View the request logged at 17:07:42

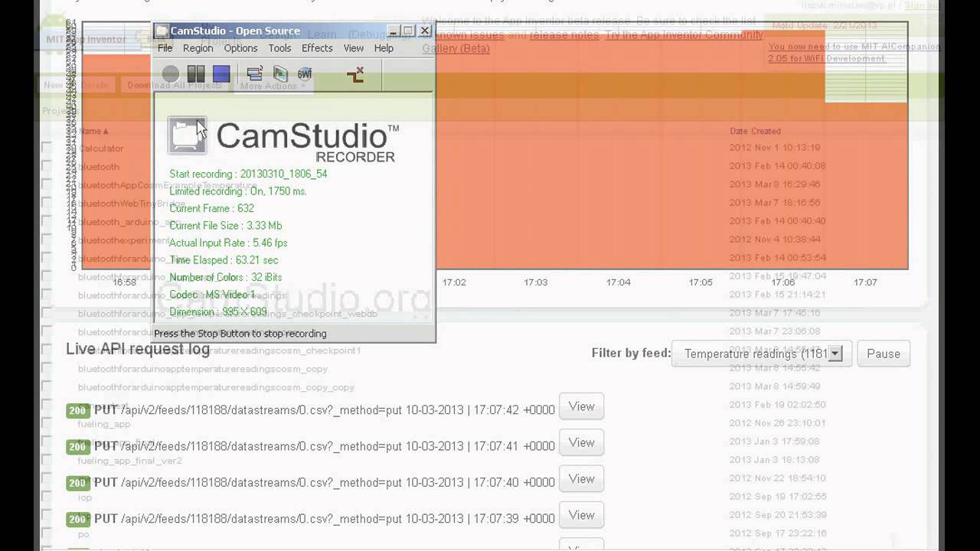click(x=582, y=406)
